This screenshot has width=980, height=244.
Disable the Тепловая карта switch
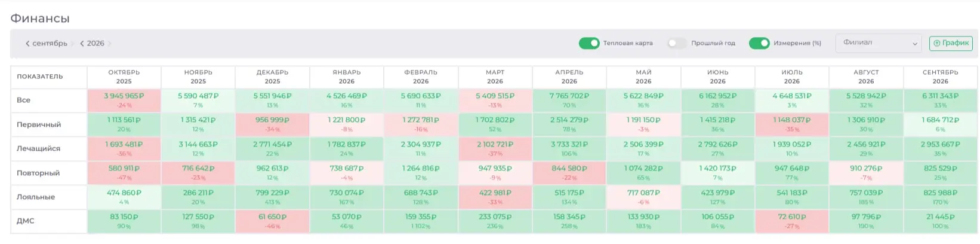pyautogui.click(x=589, y=43)
